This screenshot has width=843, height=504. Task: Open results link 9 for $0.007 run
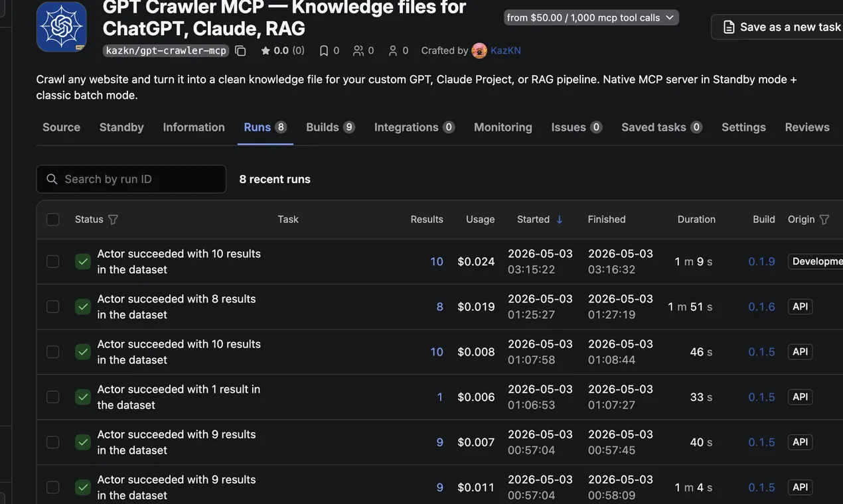pos(439,442)
